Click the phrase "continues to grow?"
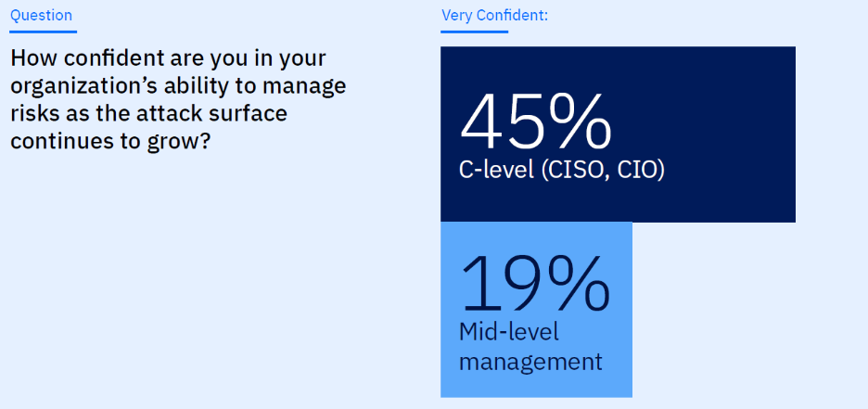The height and width of the screenshot is (409, 868). pyautogui.click(x=108, y=142)
